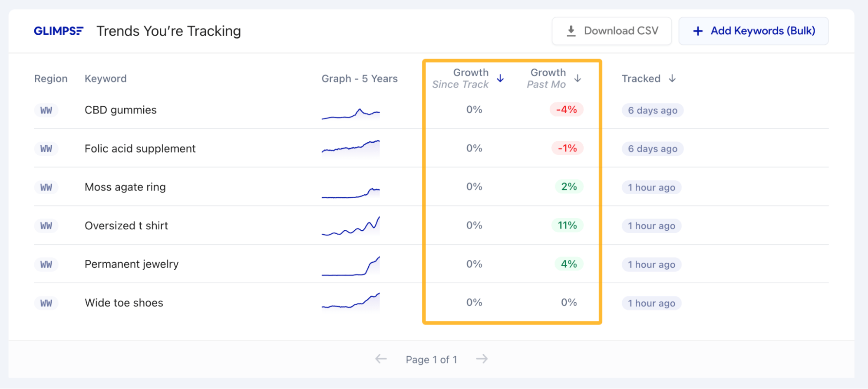Go to next page arrow
Image resolution: width=868 pixels, height=389 pixels.
(x=482, y=359)
